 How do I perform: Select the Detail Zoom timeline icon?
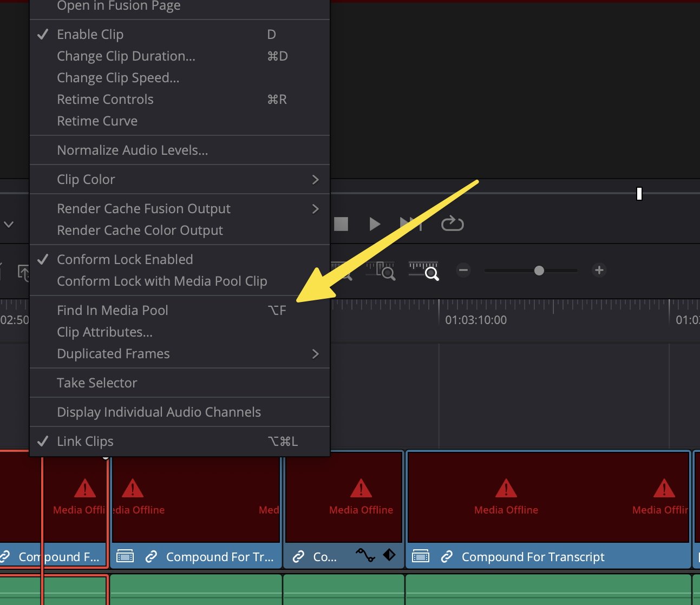coord(381,271)
